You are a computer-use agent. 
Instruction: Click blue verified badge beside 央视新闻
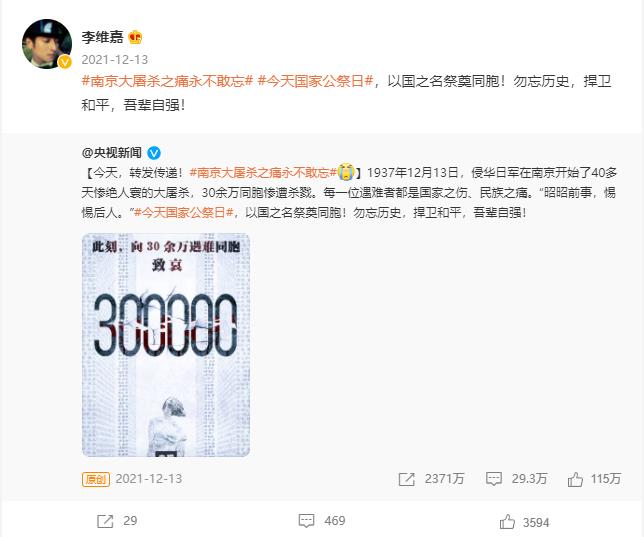[x=154, y=153]
